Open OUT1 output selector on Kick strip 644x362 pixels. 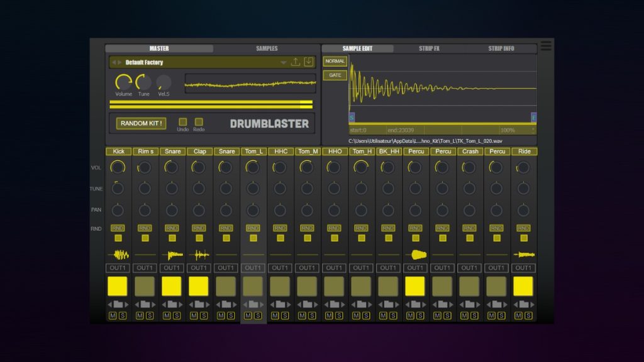point(118,268)
